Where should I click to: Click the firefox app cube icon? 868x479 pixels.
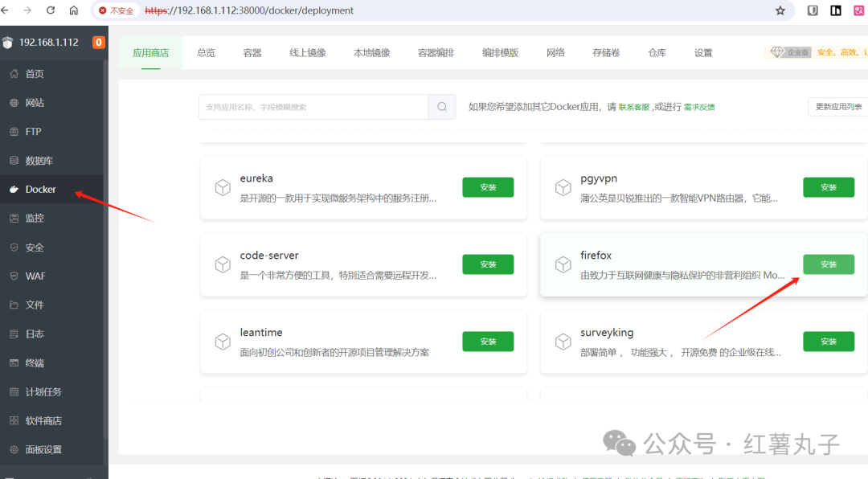pyautogui.click(x=563, y=264)
